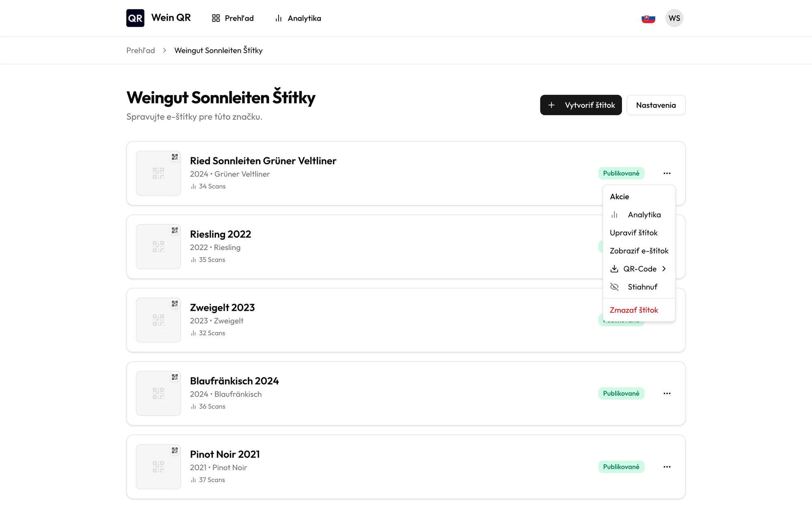Click the Wein QR logo icon
The width and height of the screenshot is (812, 508).
pos(135,18)
